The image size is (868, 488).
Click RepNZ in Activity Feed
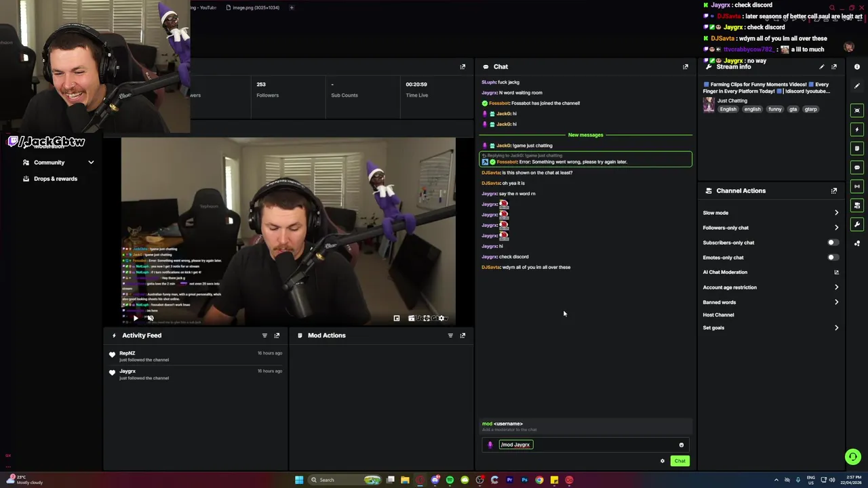coord(127,353)
